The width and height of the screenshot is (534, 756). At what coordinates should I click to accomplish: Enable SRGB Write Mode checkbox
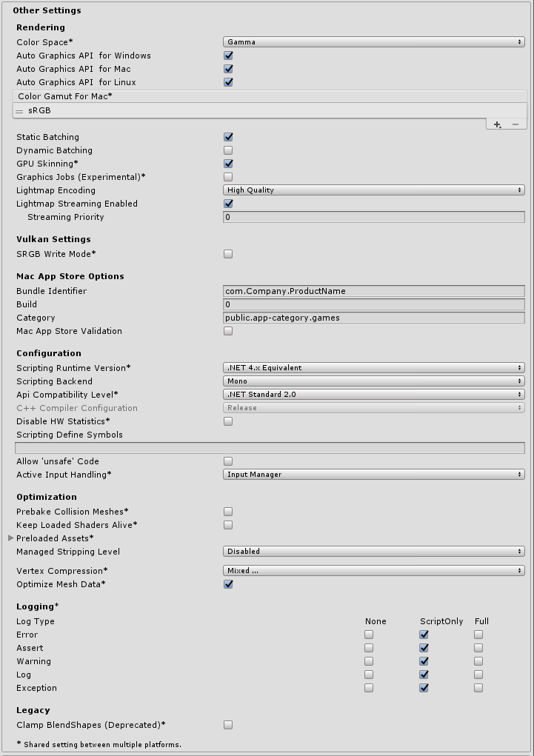click(228, 254)
